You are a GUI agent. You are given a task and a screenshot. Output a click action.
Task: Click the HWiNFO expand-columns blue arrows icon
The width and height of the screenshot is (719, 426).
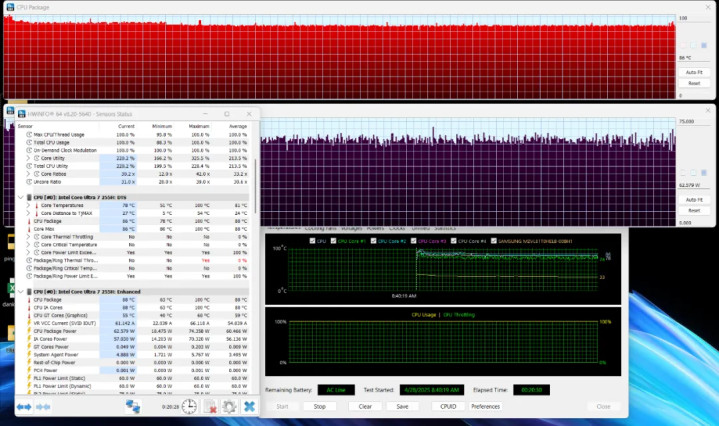click(24, 407)
